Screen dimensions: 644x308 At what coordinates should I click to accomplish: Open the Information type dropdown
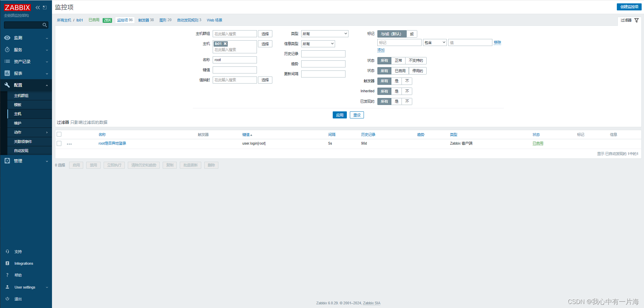pyautogui.click(x=318, y=44)
